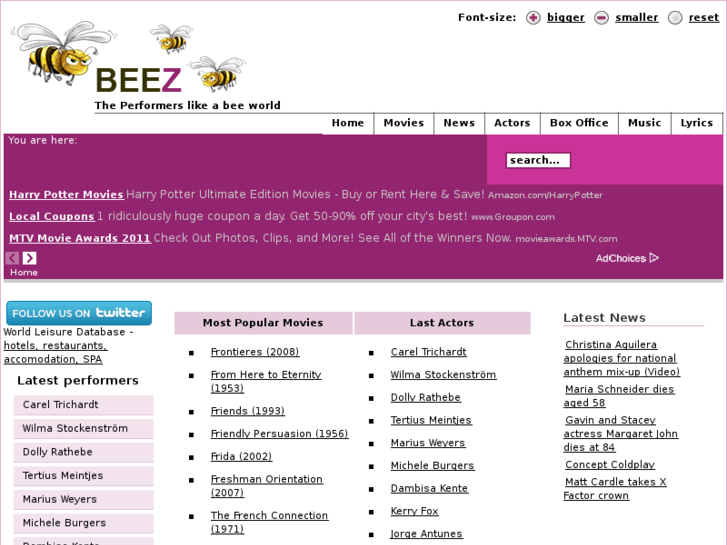
Task: Click the bigger font plus icon
Action: coord(533,18)
